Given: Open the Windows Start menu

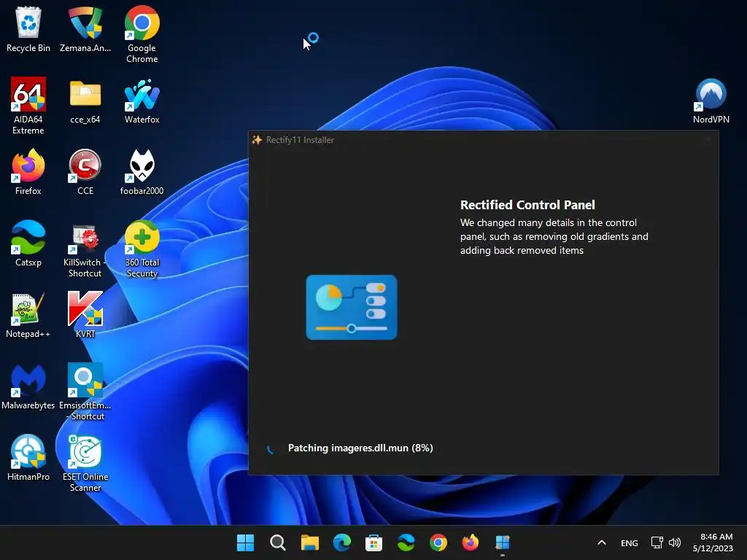Looking at the screenshot, I should click(245, 542).
